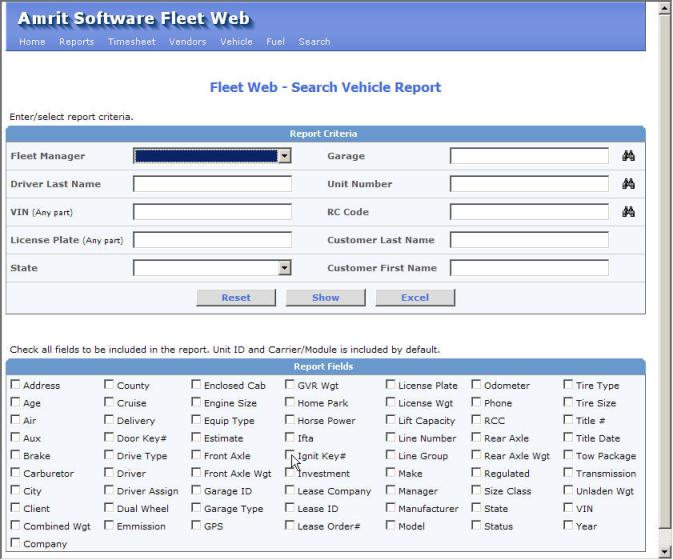Tick the Transmission checkbox
The image size is (673, 560).
[568, 472]
